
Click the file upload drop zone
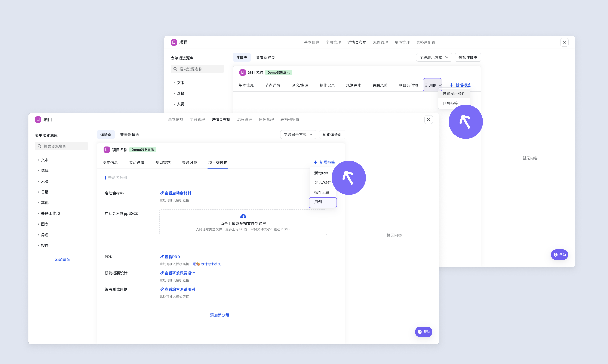click(x=243, y=222)
